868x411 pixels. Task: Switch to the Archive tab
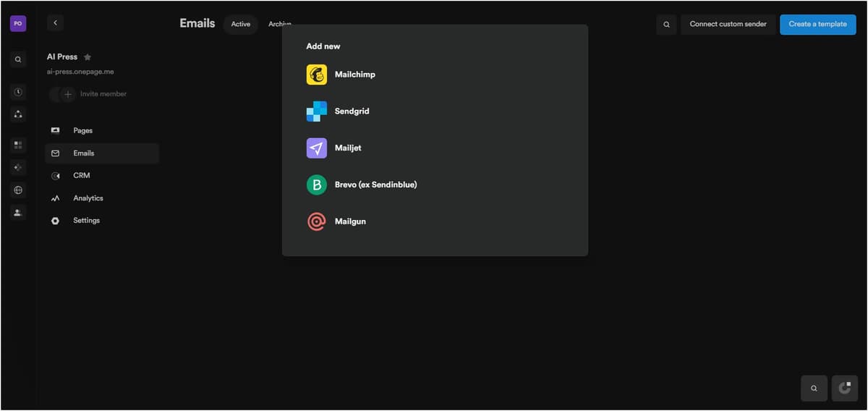pos(280,24)
